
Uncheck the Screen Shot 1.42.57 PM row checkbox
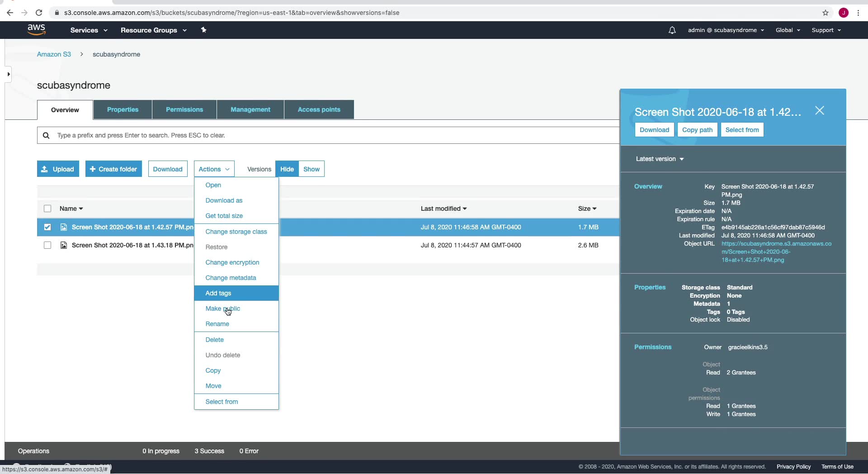point(47,227)
